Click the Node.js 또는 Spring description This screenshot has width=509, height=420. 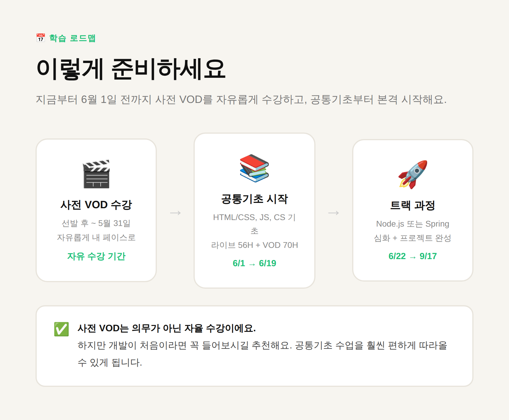coord(413,224)
